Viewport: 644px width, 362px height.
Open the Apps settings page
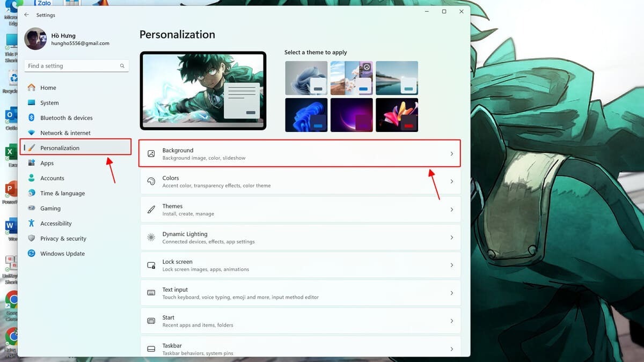point(47,163)
